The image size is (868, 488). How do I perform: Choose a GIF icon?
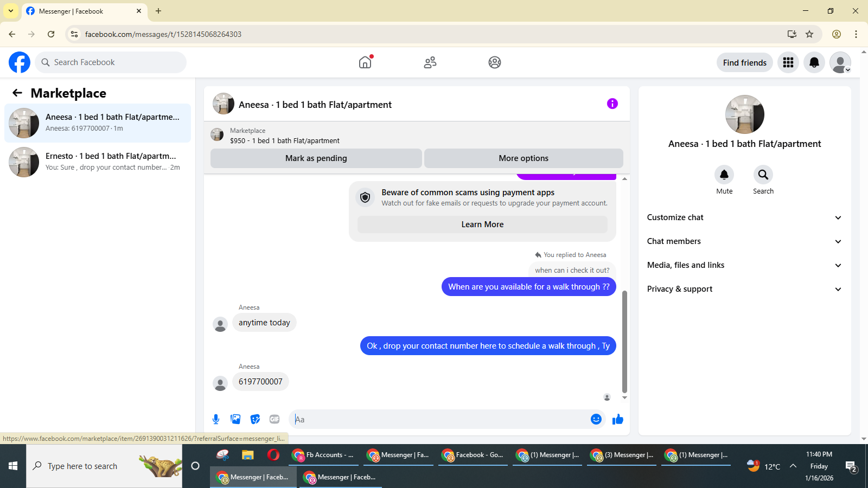[x=275, y=419]
